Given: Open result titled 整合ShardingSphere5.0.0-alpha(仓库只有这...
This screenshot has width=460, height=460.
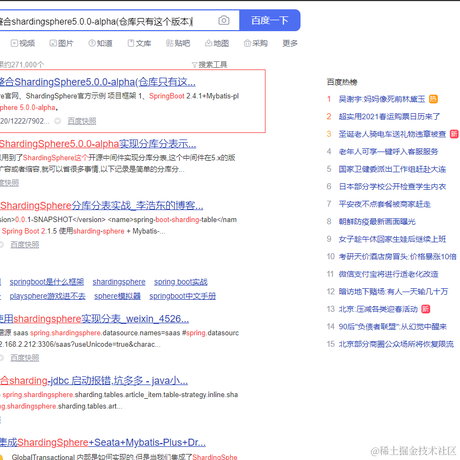Looking at the screenshot, I should coord(98,82).
